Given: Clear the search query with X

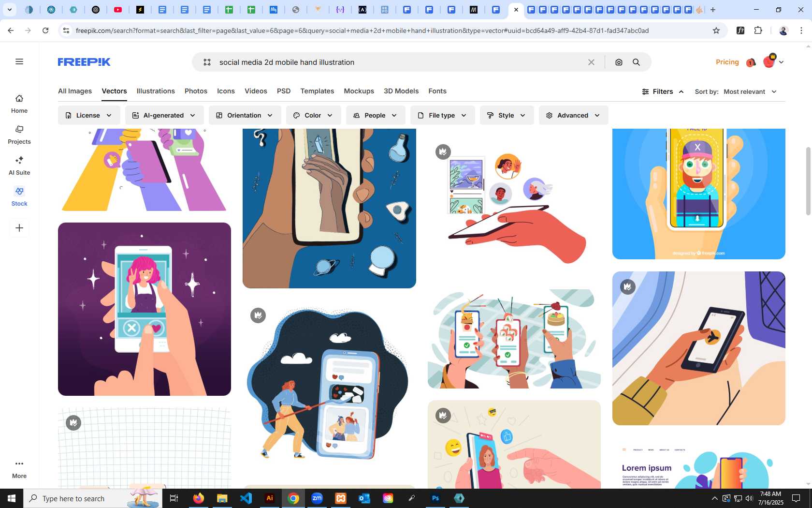Looking at the screenshot, I should tap(591, 62).
